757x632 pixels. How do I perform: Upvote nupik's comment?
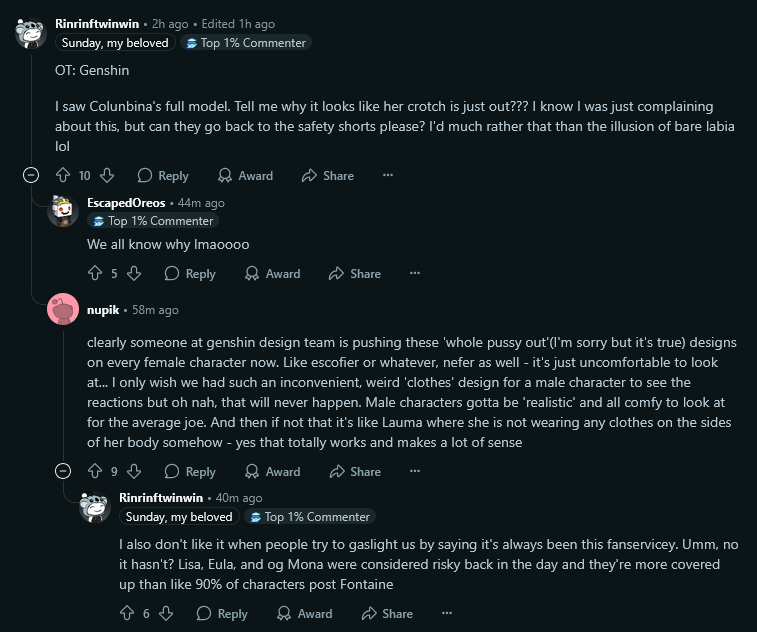96,471
